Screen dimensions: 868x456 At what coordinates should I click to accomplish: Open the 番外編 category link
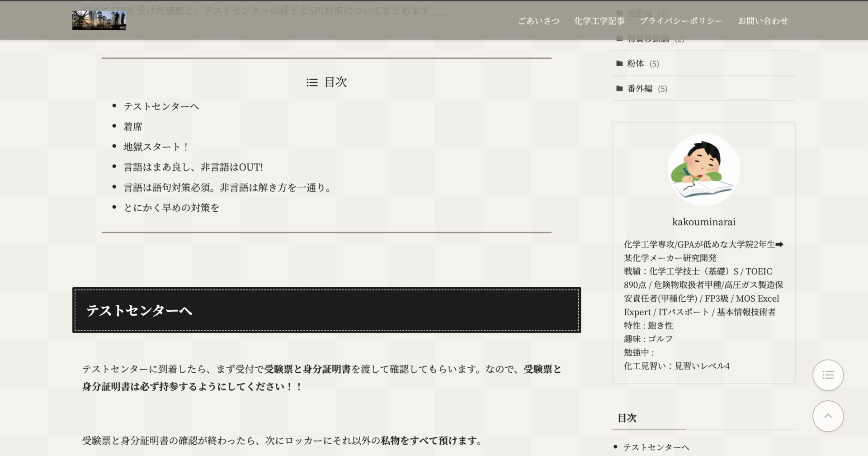(640, 89)
